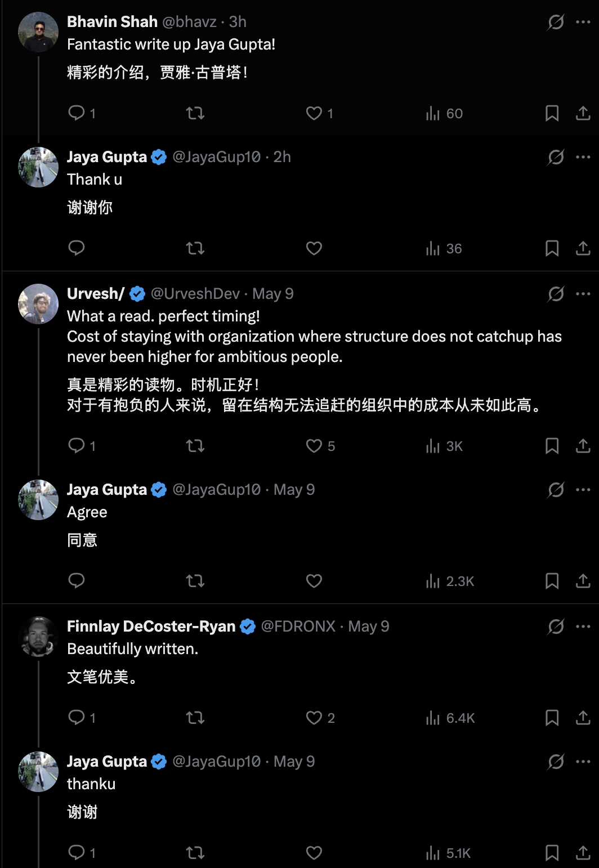The image size is (599, 868).
Task: Open more menu on Urvesh's tweet
Action: [583, 294]
